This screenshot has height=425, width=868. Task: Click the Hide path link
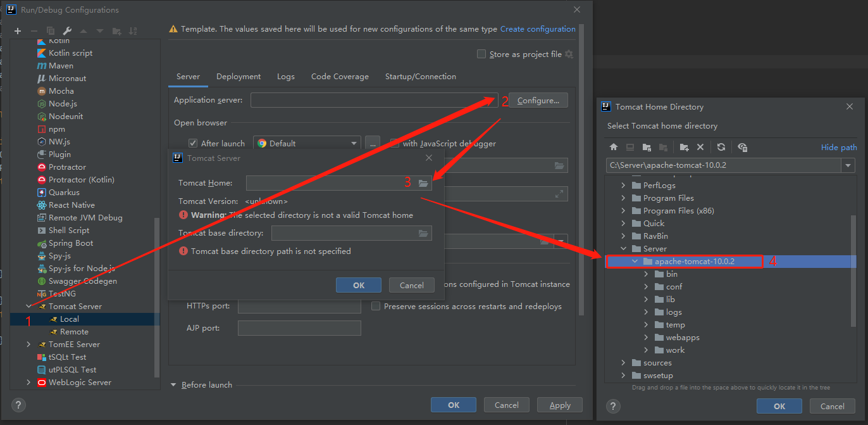(839, 148)
